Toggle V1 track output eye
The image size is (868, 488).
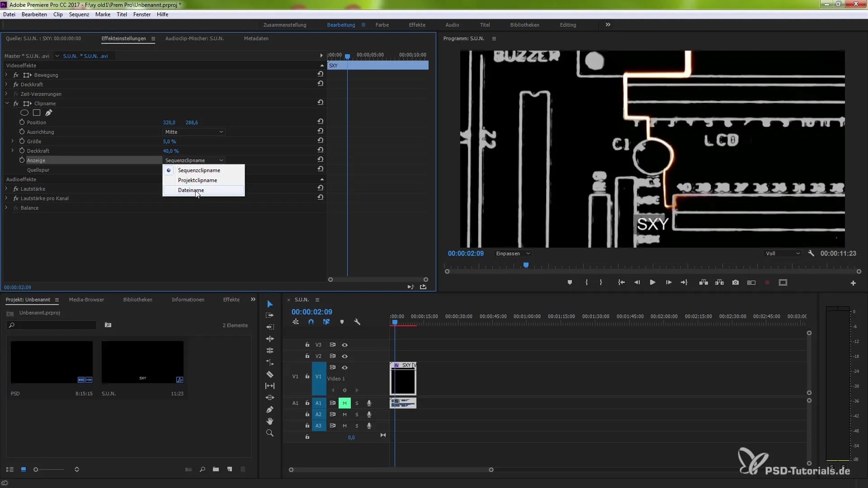(344, 367)
